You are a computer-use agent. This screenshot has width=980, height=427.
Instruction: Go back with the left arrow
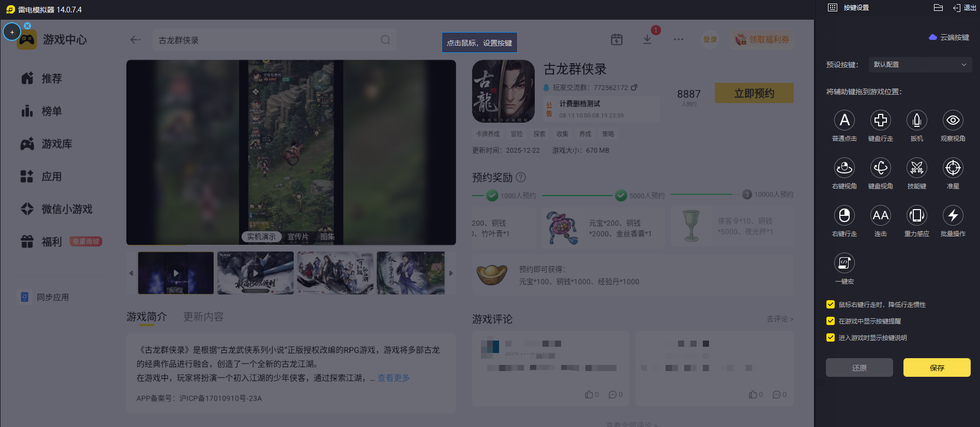pyautogui.click(x=135, y=40)
